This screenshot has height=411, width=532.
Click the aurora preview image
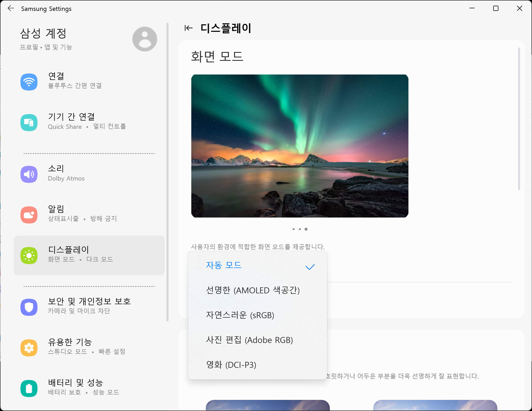click(x=300, y=146)
